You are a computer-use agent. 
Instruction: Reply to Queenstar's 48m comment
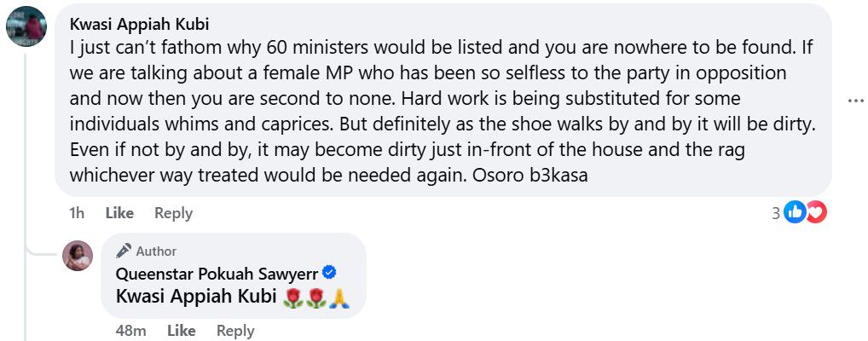[235, 331]
